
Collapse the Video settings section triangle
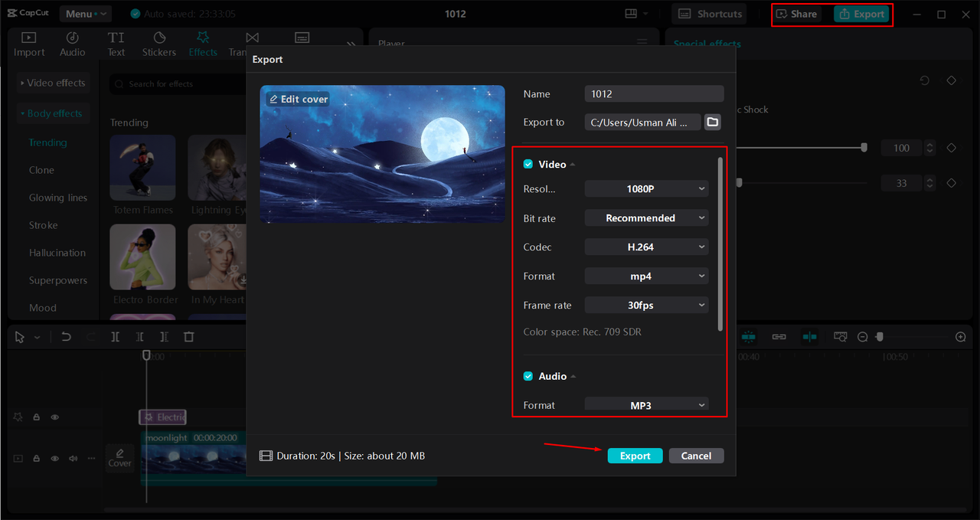pyautogui.click(x=573, y=165)
